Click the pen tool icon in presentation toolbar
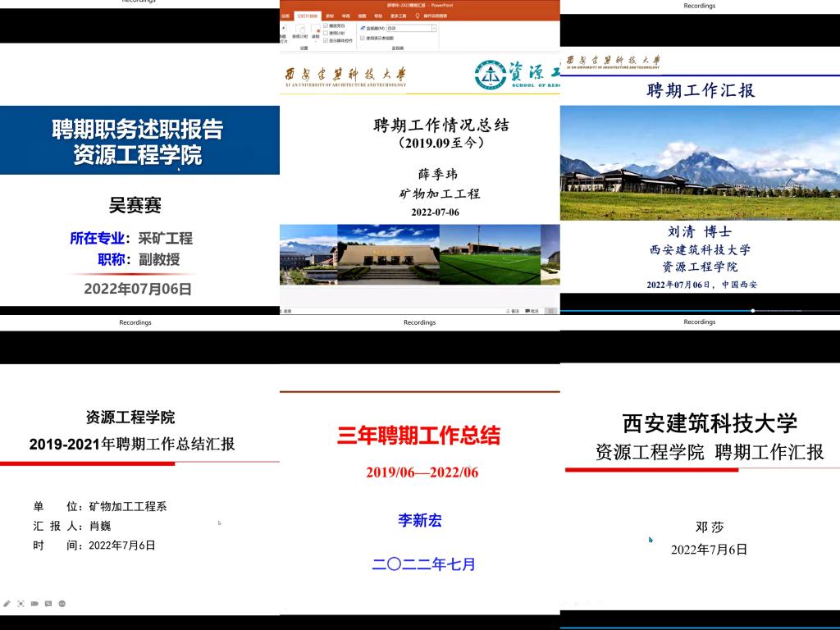This screenshot has width=840, height=630. click(x=7, y=603)
